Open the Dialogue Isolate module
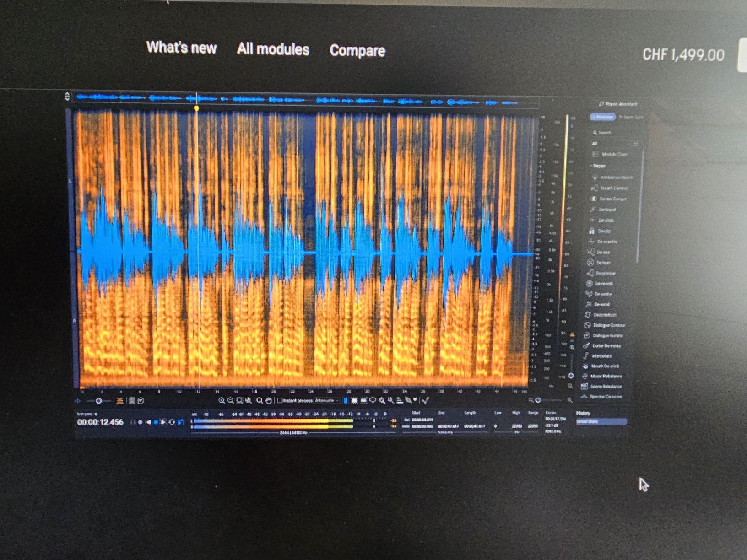 click(604, 336)
